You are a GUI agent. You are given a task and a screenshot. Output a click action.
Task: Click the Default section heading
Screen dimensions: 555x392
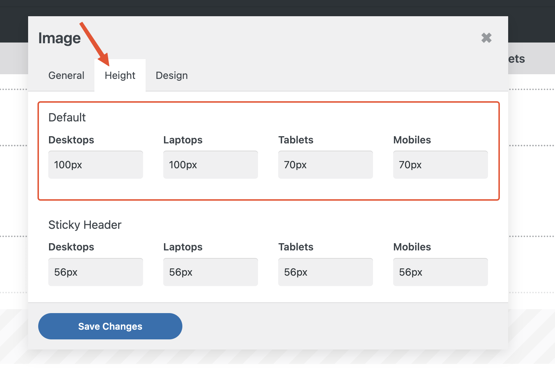click(67, 117)
